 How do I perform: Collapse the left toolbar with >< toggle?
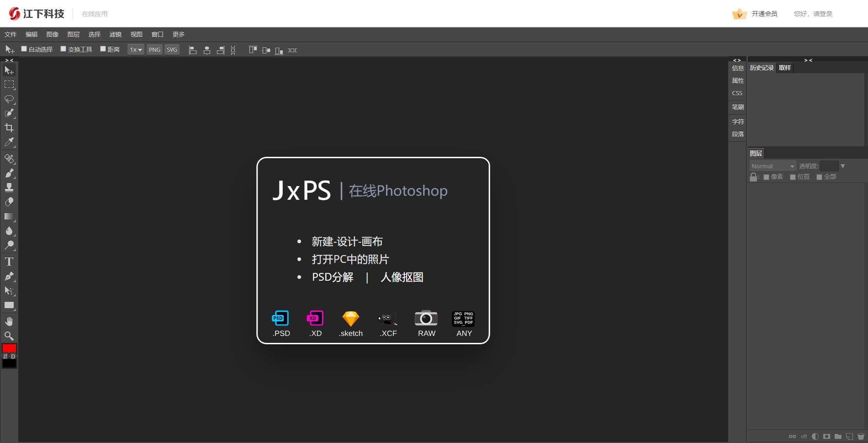point(9,60)
